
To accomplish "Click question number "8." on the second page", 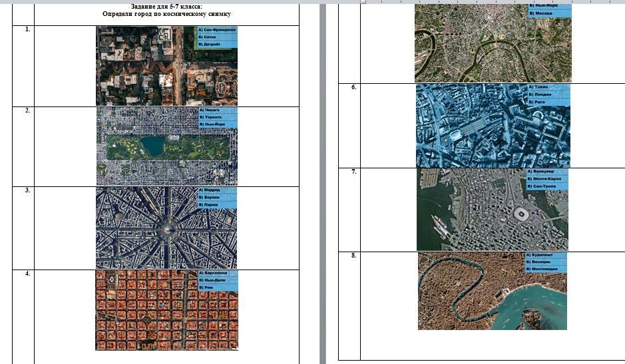I will (353, 255).
